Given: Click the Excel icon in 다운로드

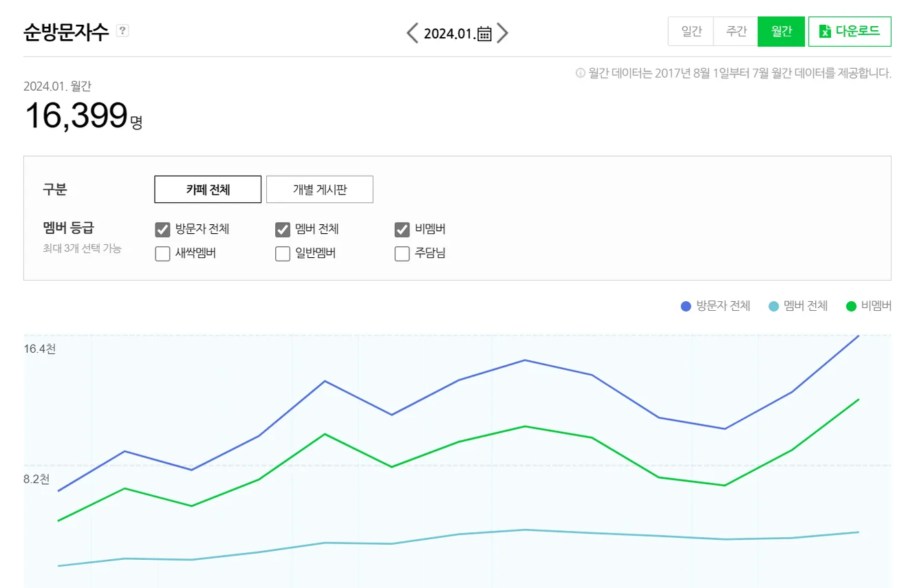Looking at the screenshot, I should point(825,32).
